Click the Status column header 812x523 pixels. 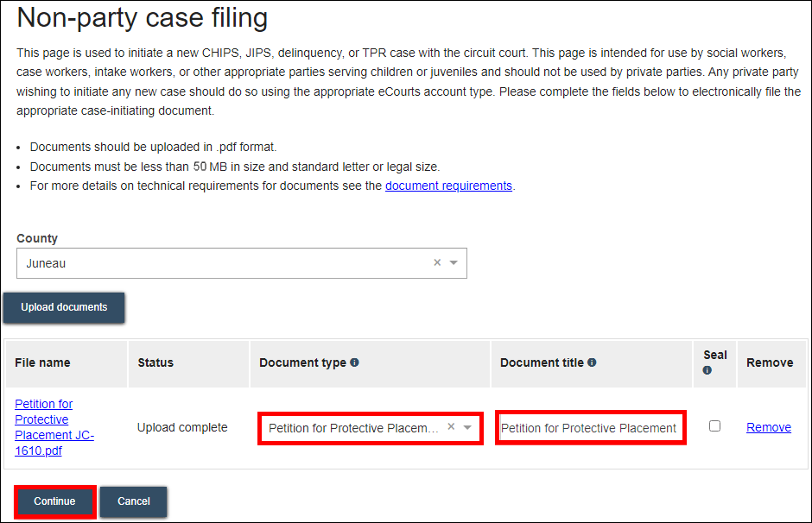click(155, 362)
